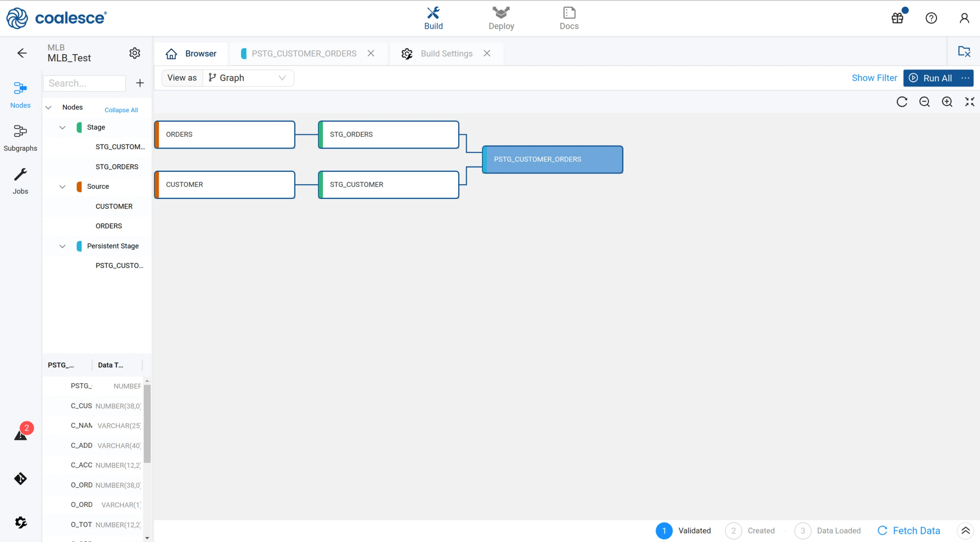Refresh the graph with reload icon
This screenshot has height=542, width=980.
[902, 101]
